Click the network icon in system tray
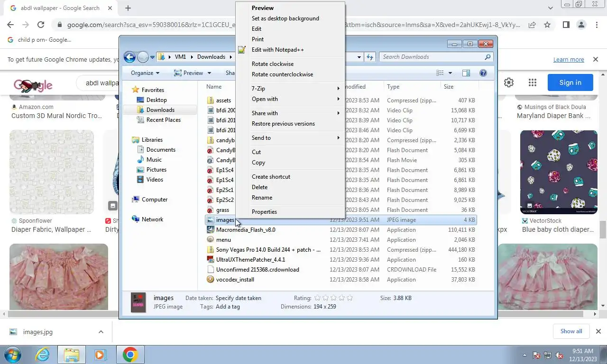The width and height of the screenshot is (607, 364). 548,355
